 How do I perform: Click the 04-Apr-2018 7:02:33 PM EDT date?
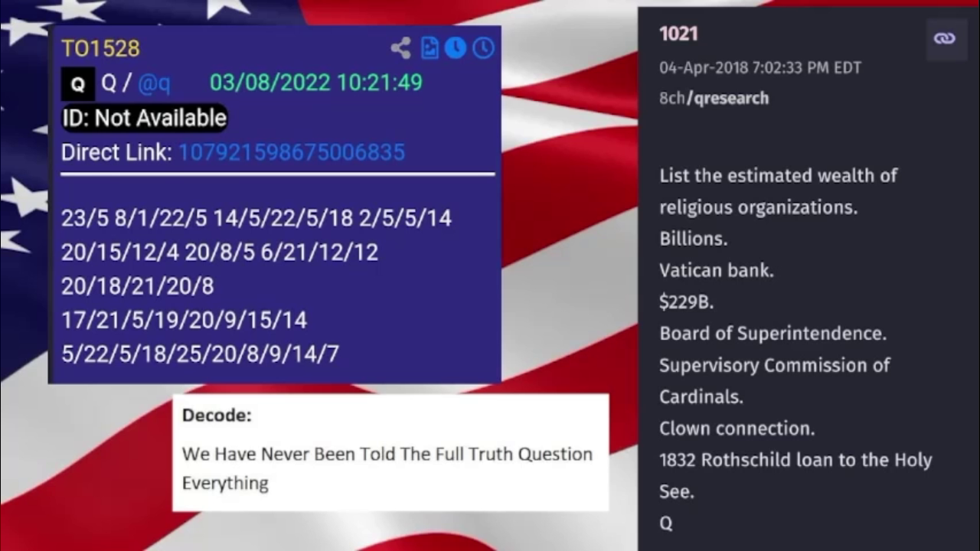[x=760, y=67]
